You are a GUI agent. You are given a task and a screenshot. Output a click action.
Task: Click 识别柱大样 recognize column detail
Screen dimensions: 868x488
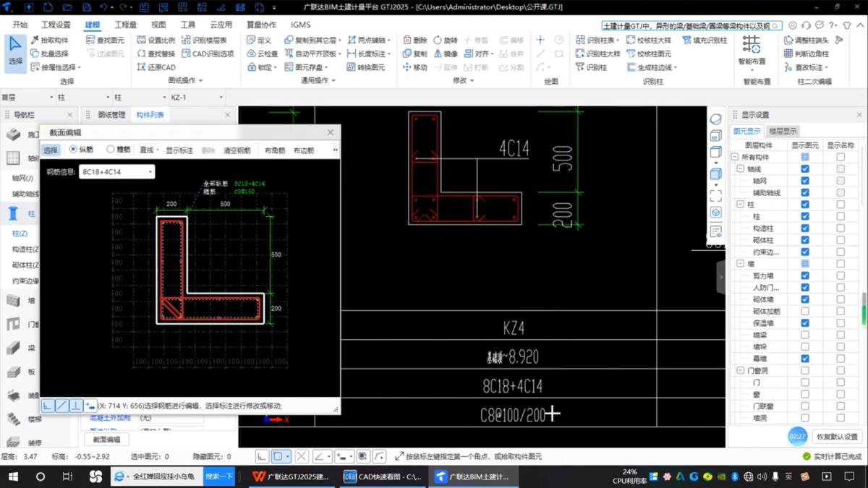click(x=598, y=53)
